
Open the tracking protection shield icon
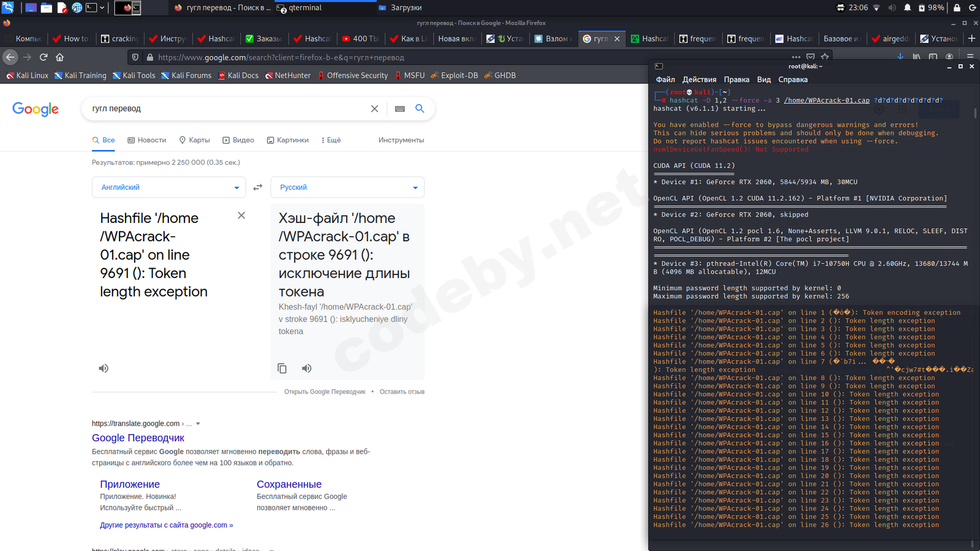pos(135,58)
